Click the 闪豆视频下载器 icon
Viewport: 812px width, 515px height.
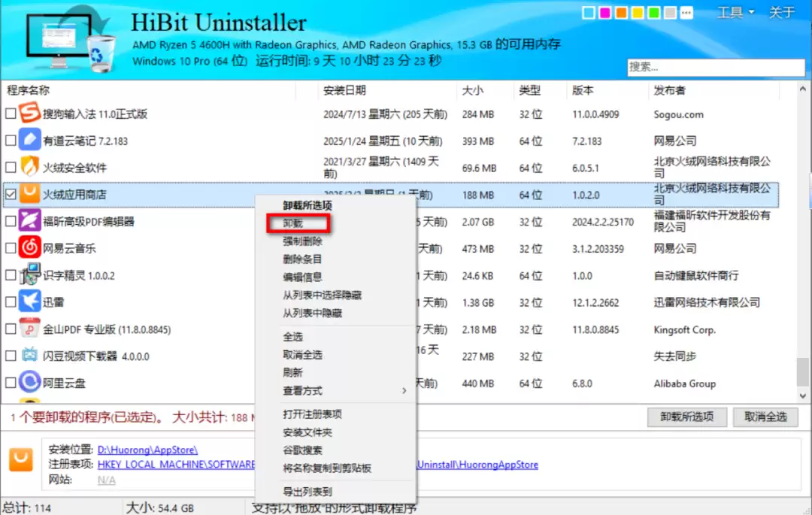coord(29,355)
